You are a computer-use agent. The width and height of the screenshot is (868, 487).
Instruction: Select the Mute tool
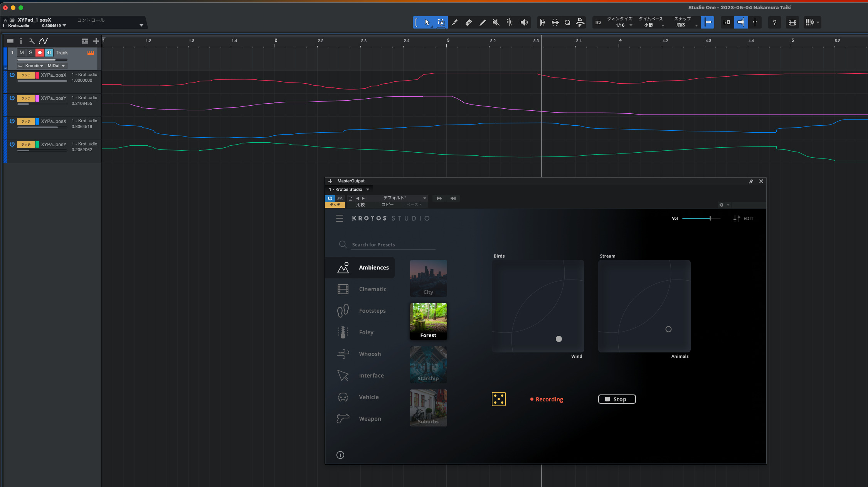[x=496, y=22]
